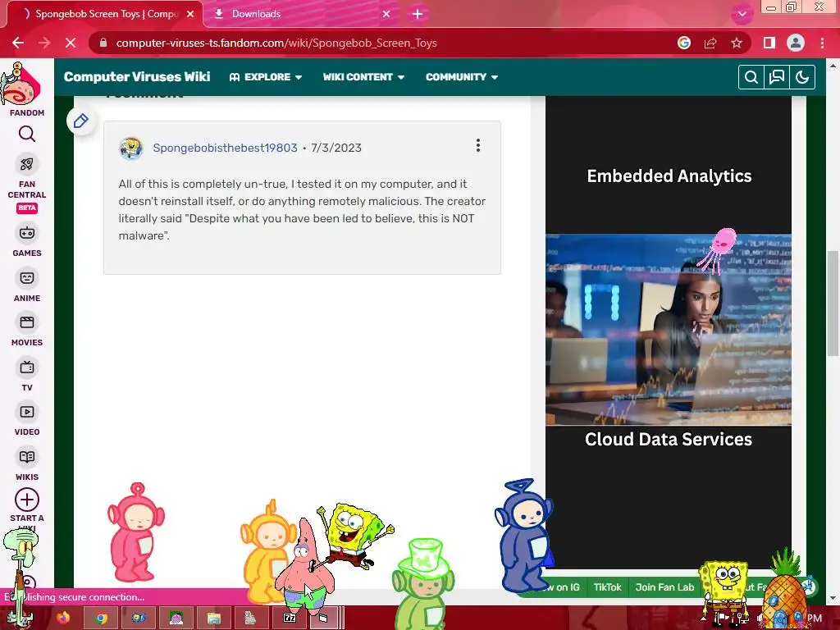Open the Fandom sidebar search icon
This screenshot has width=840, height=630.
pos(27,134)
